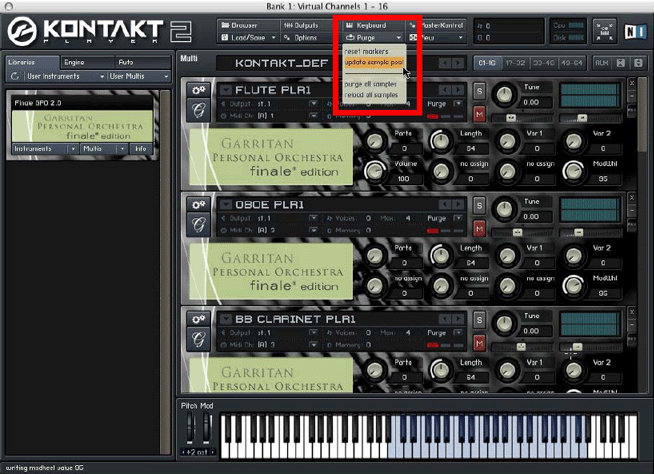Solo the Flute PLR1 instrument
This screenshot has width=654, height=474.
coord(479,92)
